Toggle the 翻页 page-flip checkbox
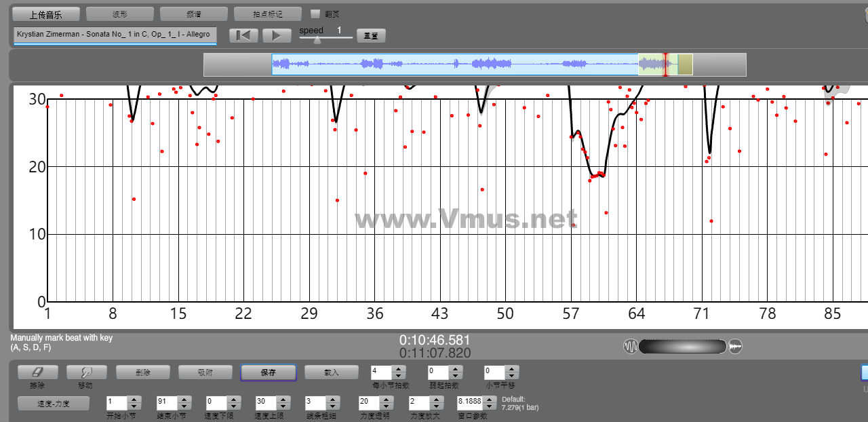Screen dimensions: 868x422 pyautogui.click(x=315, y=14)
